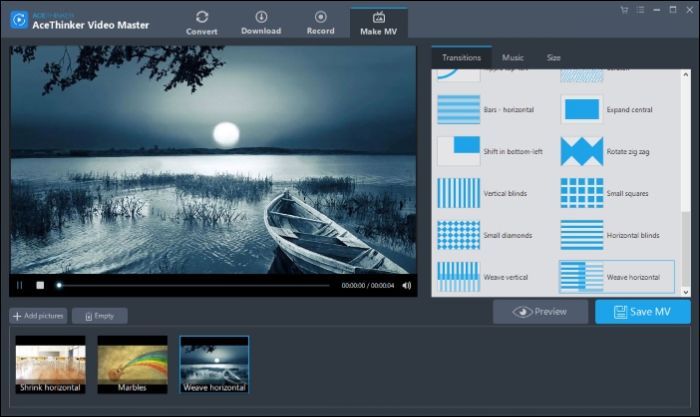Click the Add pictures button
The height and width of the screenshot is (417, 700).
pos(38,315)
